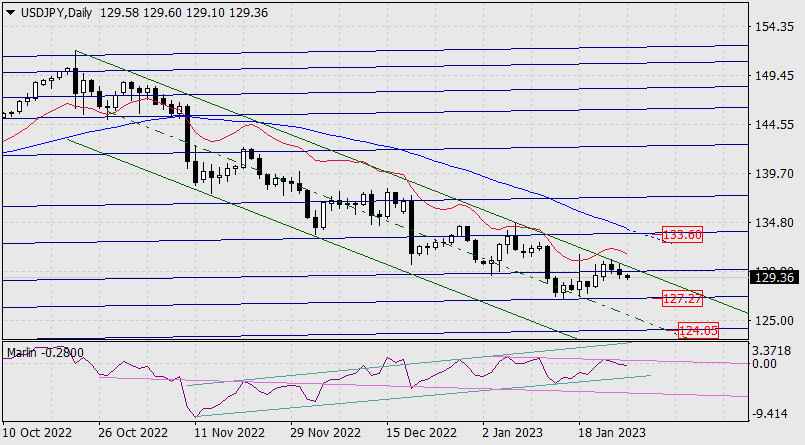The image size is (805, 445).
Task: Select the red 127.27 price level label
Action: [x=684, y=298]
